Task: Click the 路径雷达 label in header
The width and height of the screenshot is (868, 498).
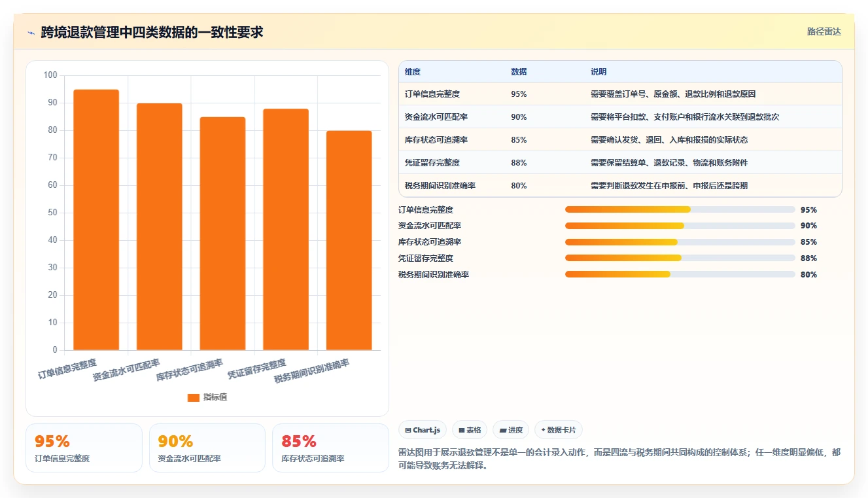Action: point(824,31)
